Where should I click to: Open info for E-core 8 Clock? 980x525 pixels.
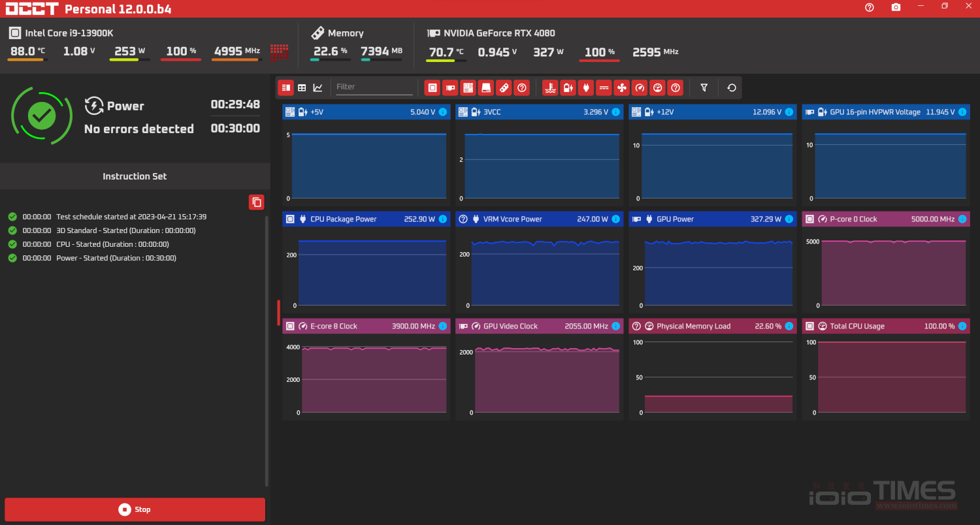coord(442,326)
